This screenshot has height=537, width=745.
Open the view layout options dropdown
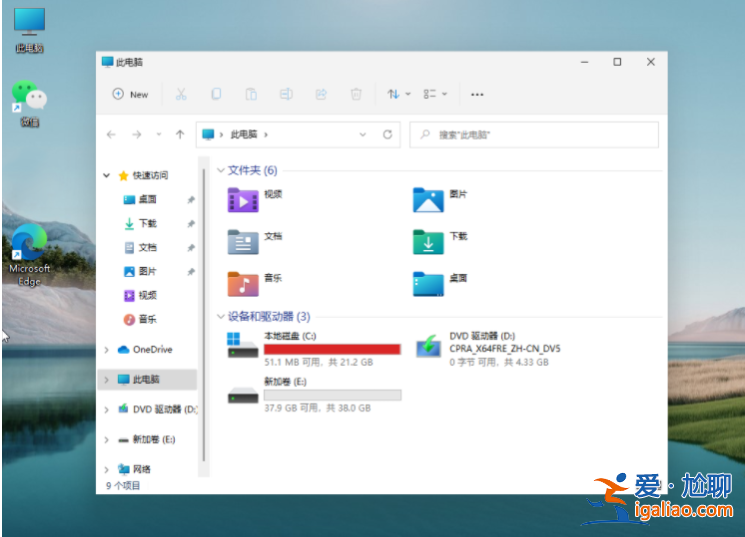435,94
